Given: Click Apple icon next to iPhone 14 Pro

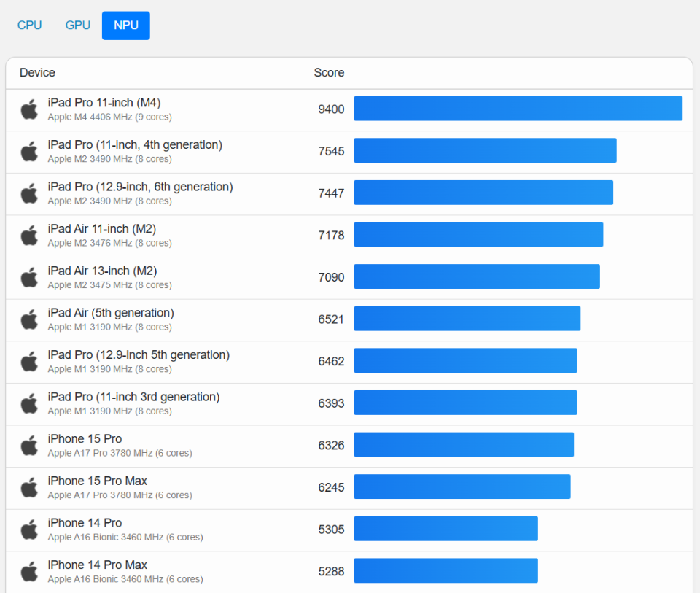Looking at the screenshot, I should click(x=29, y=530).
